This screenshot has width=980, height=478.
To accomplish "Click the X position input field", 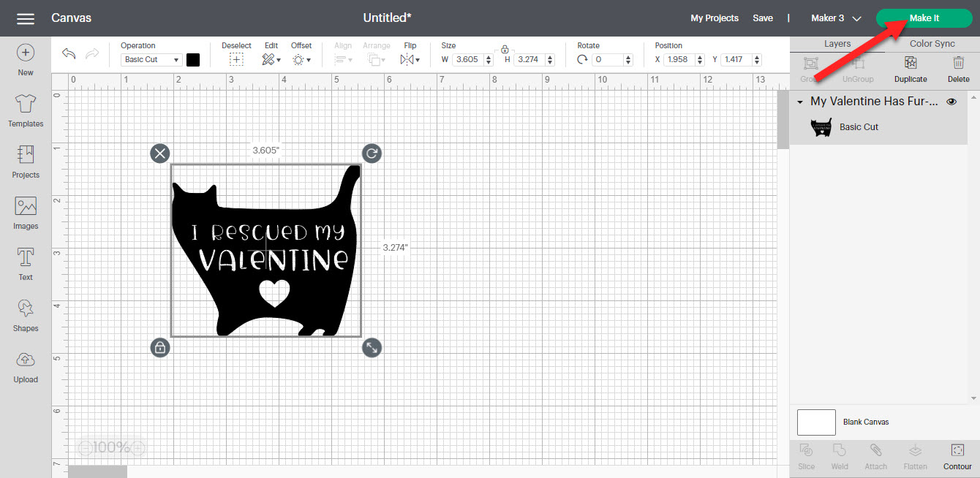I will pyautogui.click(x=679, y=60).
